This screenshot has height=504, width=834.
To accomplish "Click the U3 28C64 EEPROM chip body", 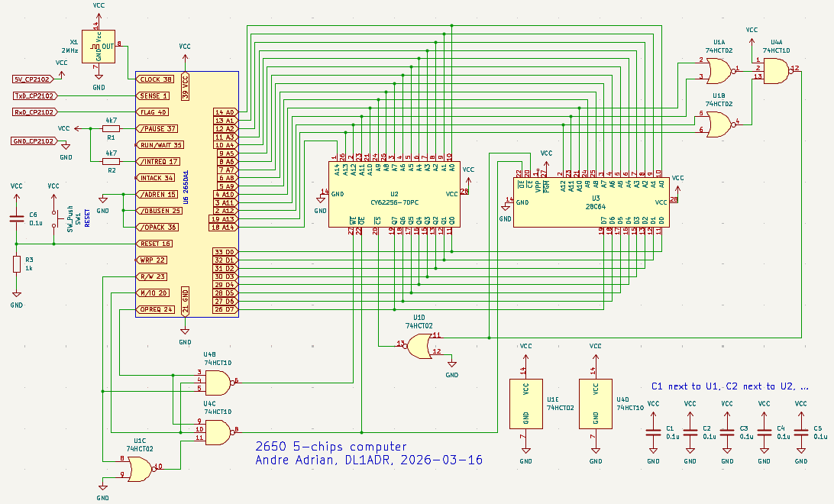I will (x=592, y=202).
